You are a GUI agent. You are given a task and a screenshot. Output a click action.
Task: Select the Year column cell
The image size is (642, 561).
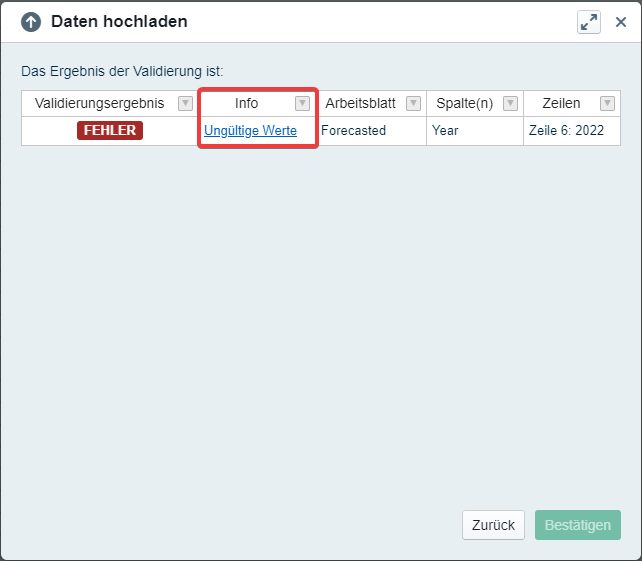point(445,130)
